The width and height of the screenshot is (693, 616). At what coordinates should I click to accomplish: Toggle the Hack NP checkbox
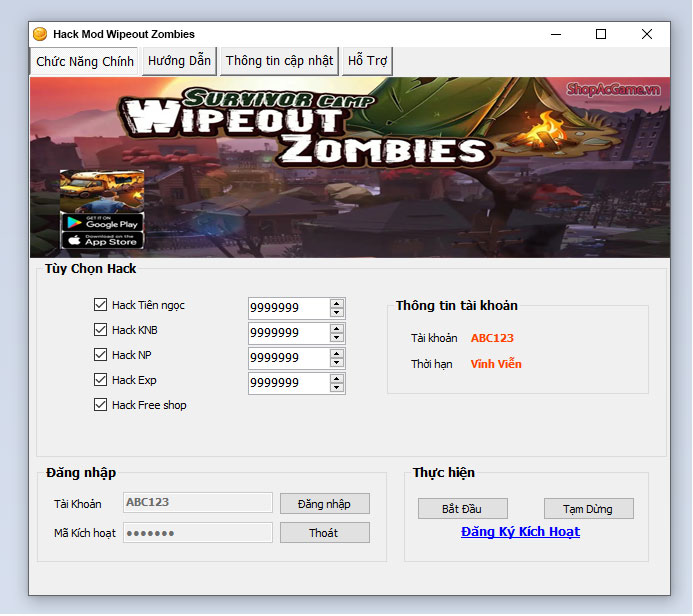(100, 354)
